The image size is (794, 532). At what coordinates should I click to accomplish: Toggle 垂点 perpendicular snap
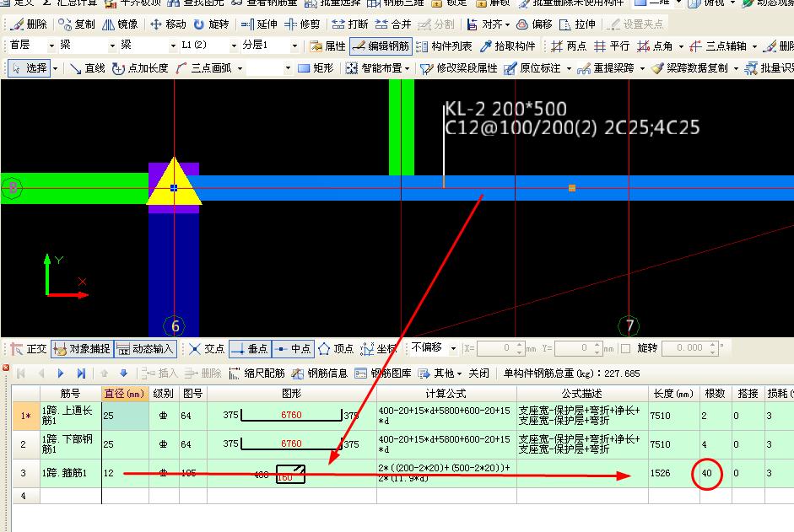pos(250,349)
